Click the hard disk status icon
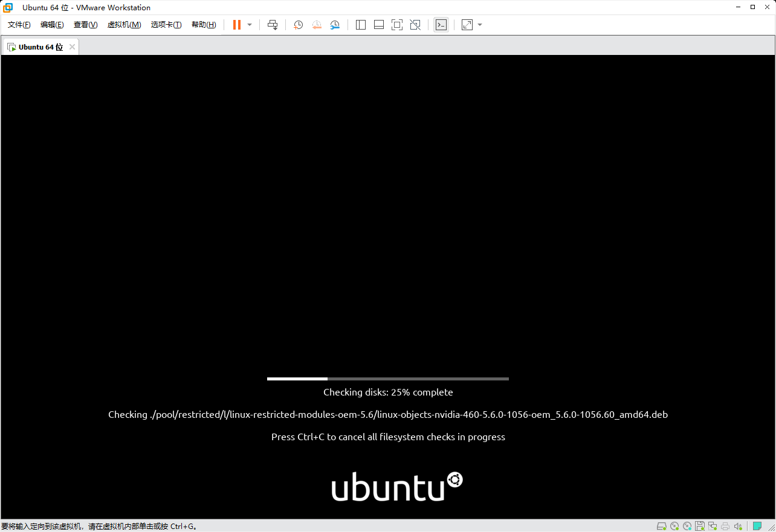The image size is (776, 532). coord(662,527)
